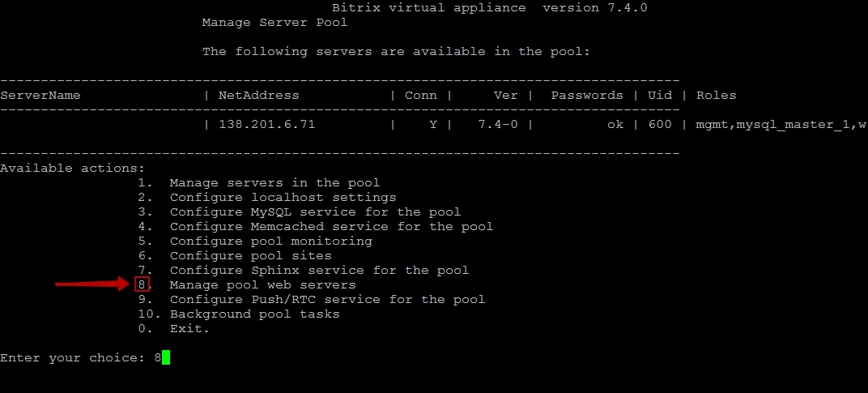Click the red arrow pointing to option 8
This screenshot has width=868, height=393.
(94, 284)
